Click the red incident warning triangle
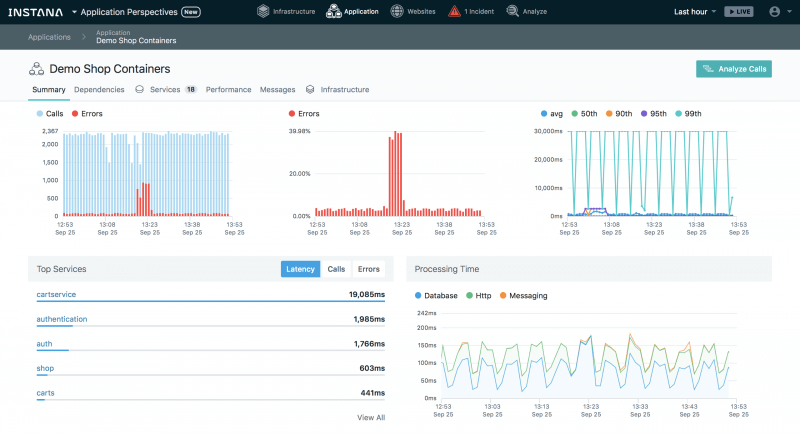800x434 pixels. coord(454,11)
